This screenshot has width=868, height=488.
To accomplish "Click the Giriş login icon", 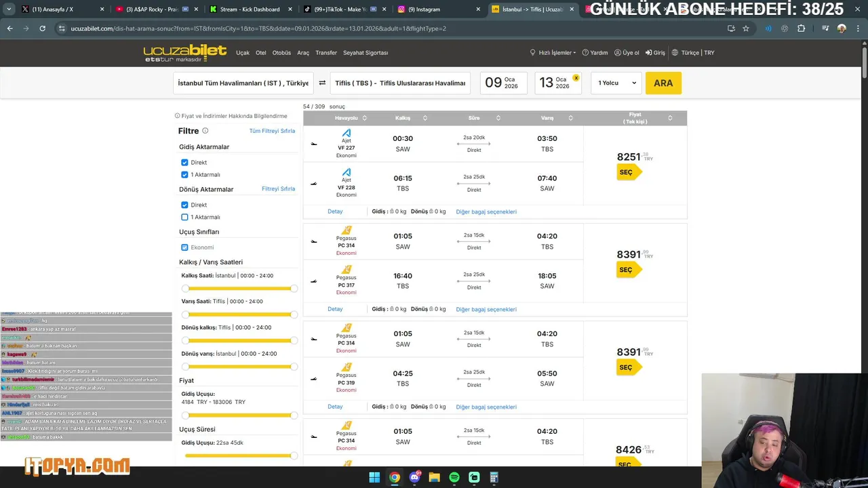I will (x=649, y=53).
